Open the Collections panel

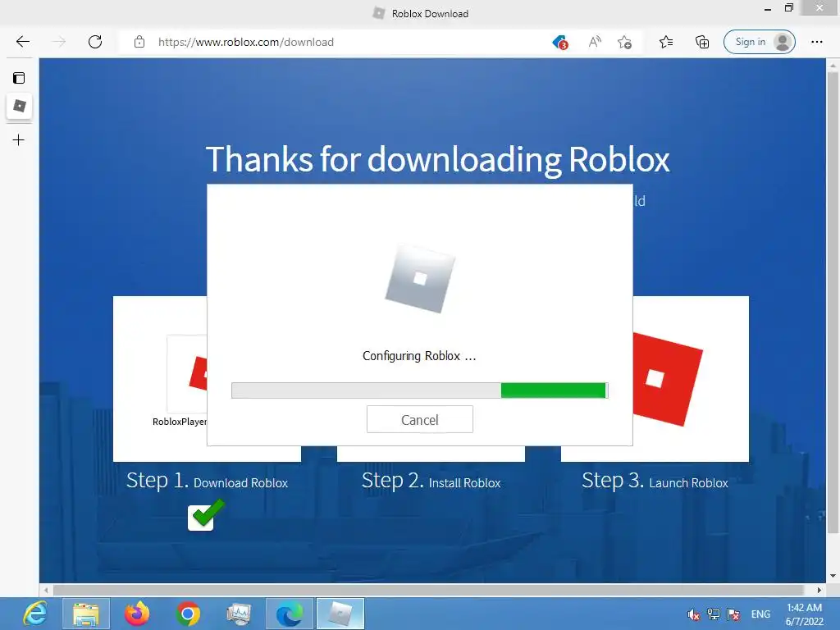click(702, 42)
